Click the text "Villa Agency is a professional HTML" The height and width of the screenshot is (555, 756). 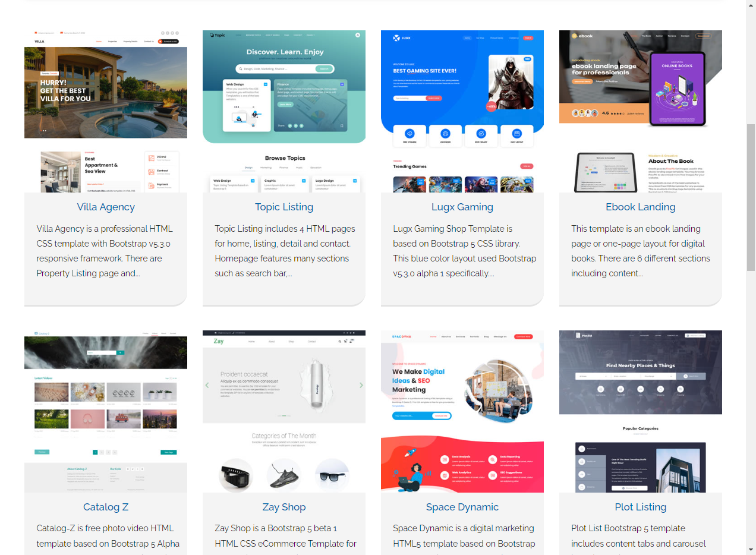point(105,229)
